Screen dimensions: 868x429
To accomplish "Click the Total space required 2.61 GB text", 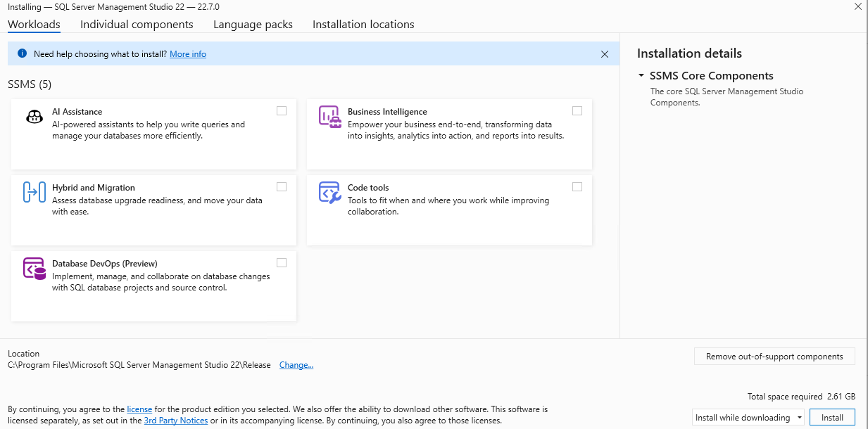I will (x=802, y=397).
